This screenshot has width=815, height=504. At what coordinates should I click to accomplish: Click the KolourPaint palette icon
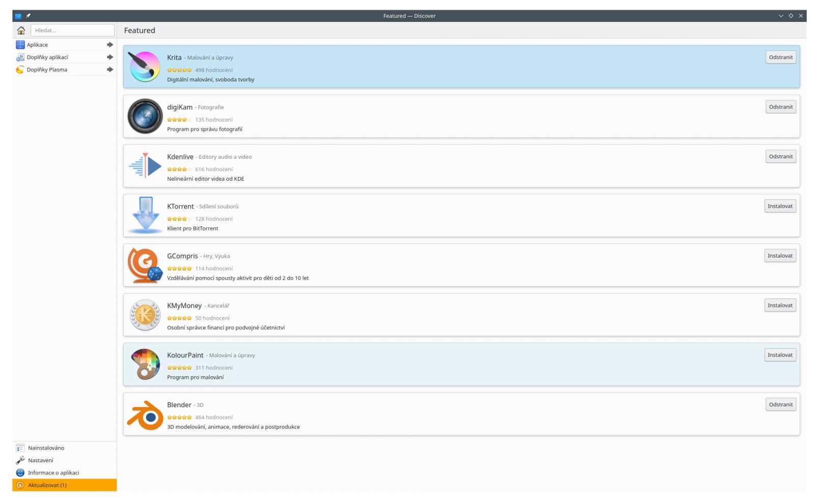click(x=145, y=365)
